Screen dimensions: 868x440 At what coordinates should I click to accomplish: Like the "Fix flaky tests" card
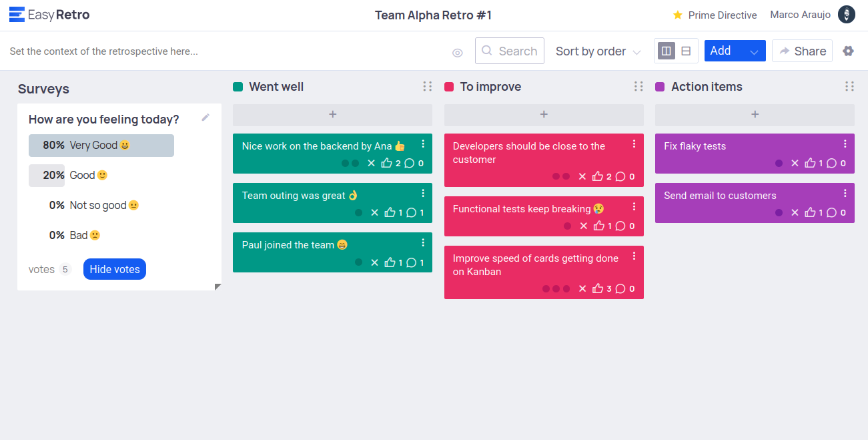(x=811, y=163)
